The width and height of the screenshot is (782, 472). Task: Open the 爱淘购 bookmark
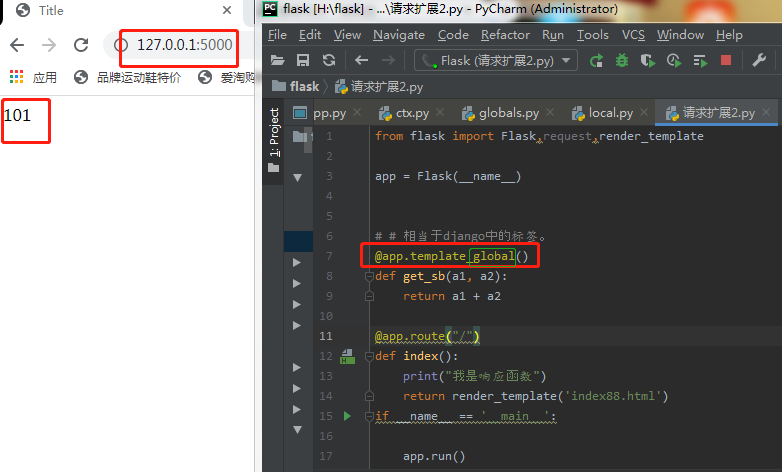click(x=227, y=77)
